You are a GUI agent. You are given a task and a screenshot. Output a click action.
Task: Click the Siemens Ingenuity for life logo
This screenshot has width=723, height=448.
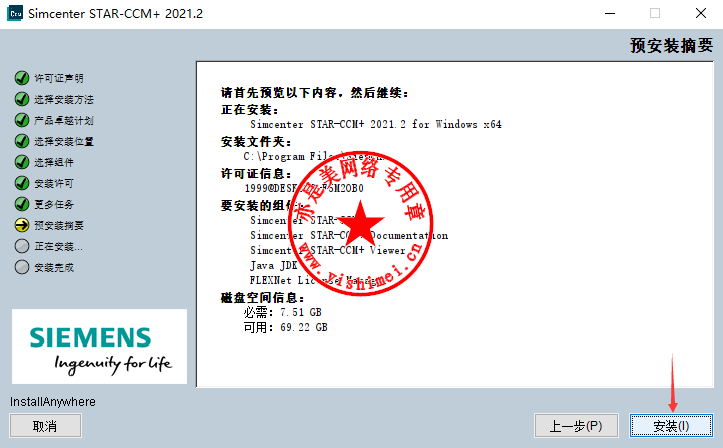point(100,347)
